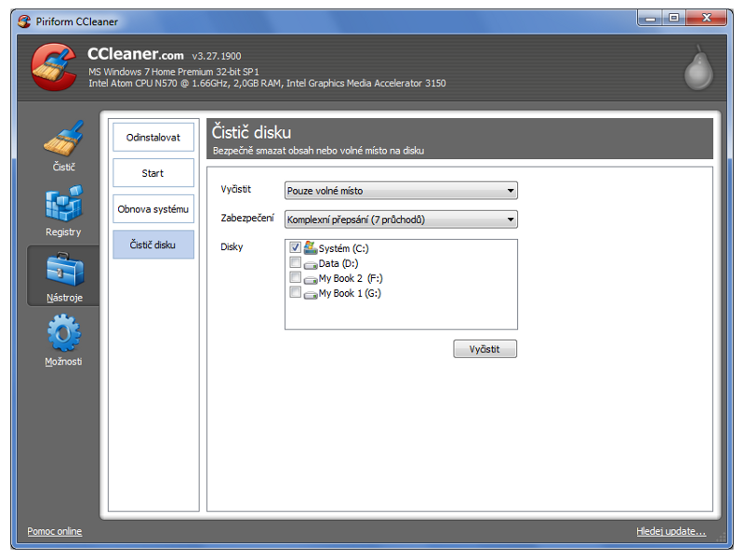Select the Nástroje toolbox icon
744x560 pixels.
pyautogui.click(x=63, y=272)
